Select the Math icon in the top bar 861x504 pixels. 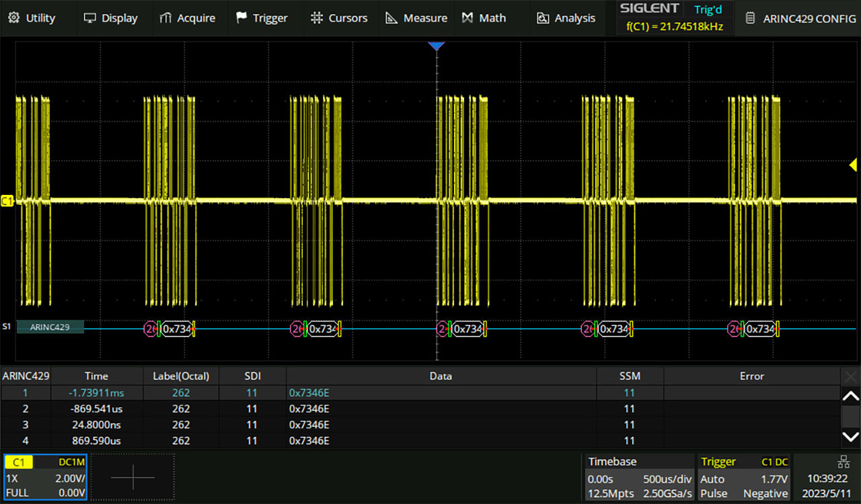466,18
